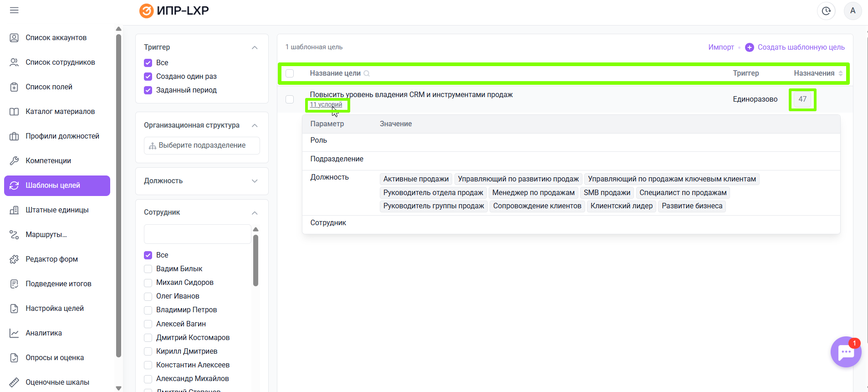This screenshot has height=392, width=868.
Task: Expand the Должность filter section
Action: click(255, 181)
